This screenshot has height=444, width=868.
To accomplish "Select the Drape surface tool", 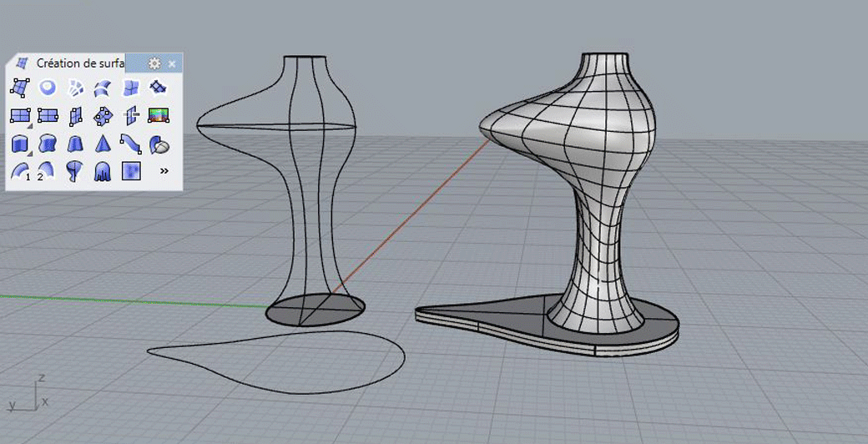I will click(x=103, y=170).
